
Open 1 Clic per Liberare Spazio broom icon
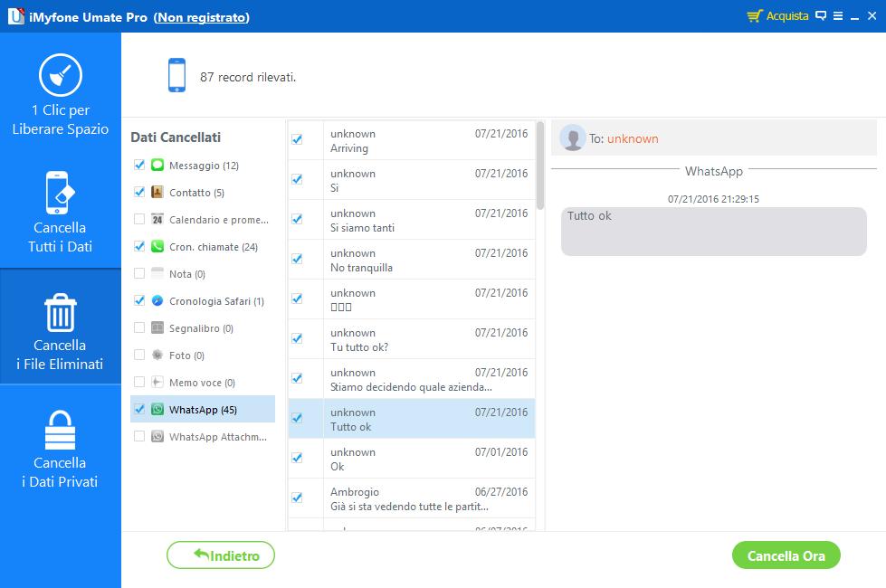click(x=61, y=74)
